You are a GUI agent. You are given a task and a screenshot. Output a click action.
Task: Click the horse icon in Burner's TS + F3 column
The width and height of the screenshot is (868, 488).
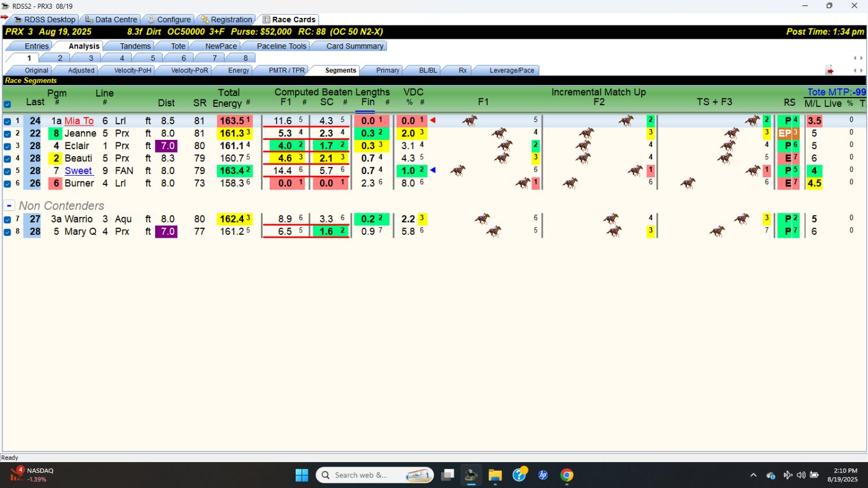[x=687, y=183]
